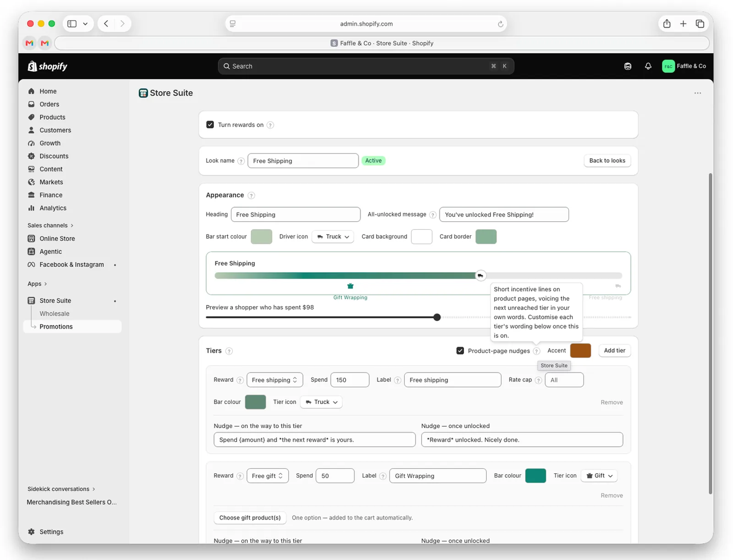This screenshot has width=733, height=560.
Task: Remove the Free shipping tier
Action: coord(612,402)
